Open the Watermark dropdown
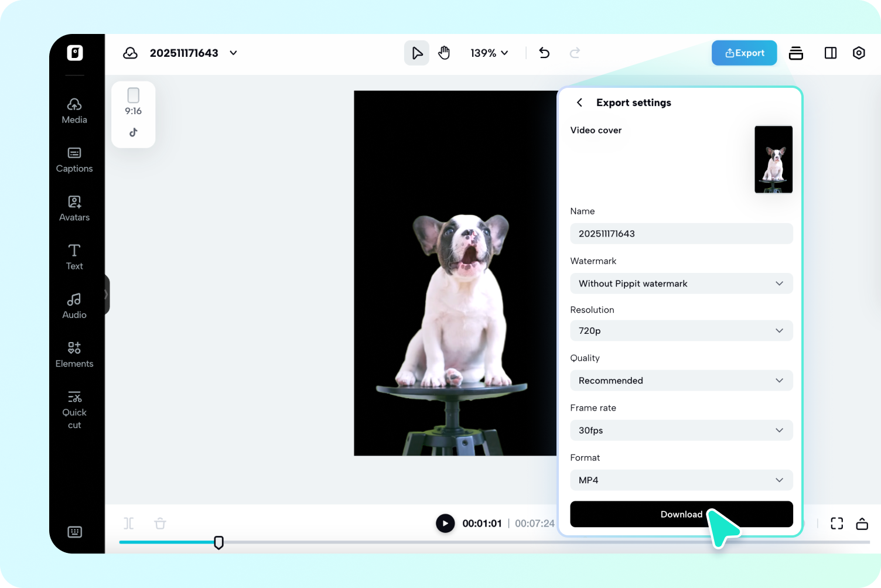 click(x=681, y=283)
